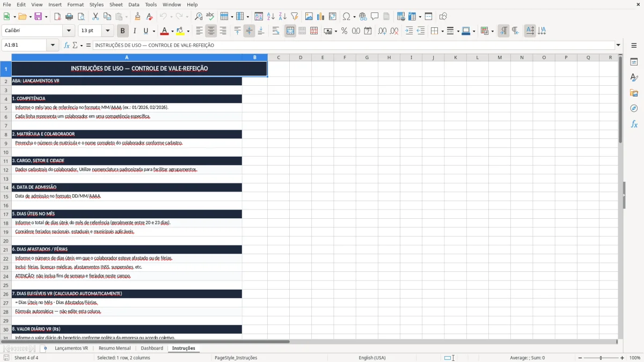This screenshot has height=362, width=644.
Task: Switch to the Resumo Mensal sheet tab
Action: click(114, 348)
